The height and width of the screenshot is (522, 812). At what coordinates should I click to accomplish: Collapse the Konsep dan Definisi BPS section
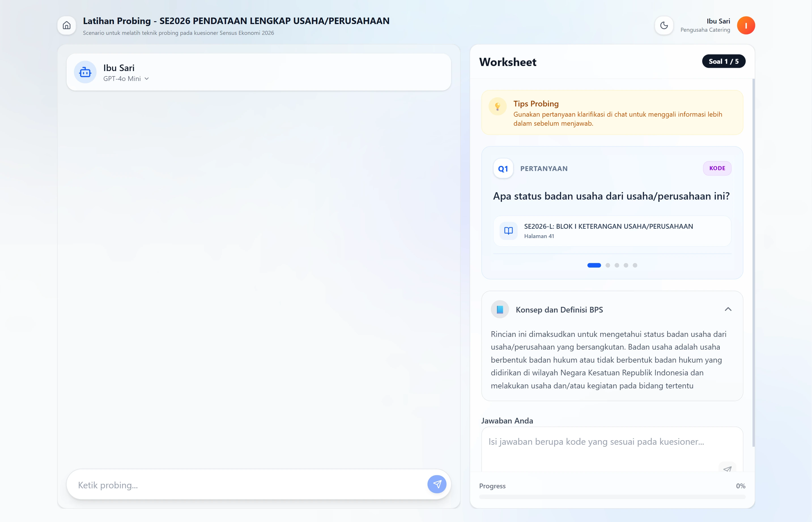[x=728, y=309]
